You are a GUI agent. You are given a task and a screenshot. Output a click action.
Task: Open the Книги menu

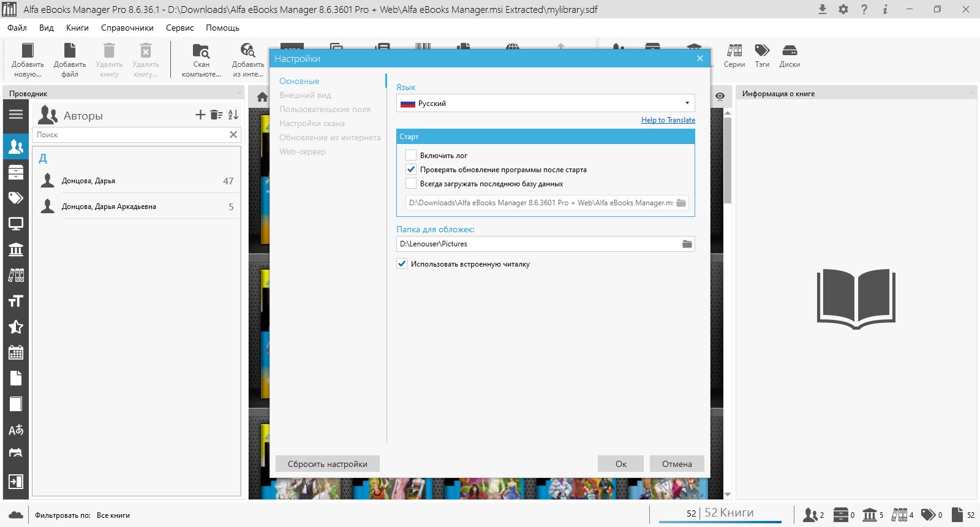pos(77,28)
